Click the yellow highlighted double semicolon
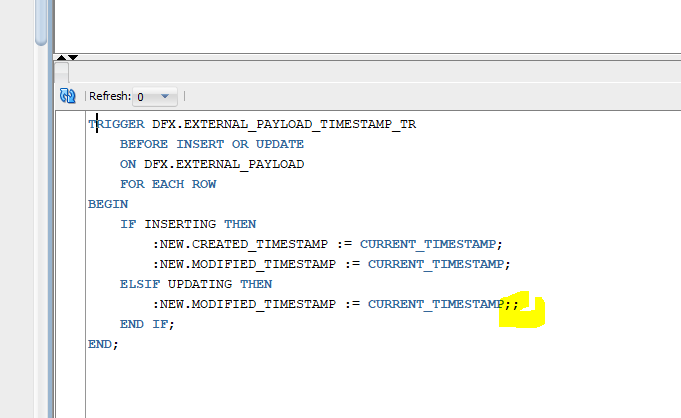This screenshot has width=681, height=418. [x=512, y=304]
